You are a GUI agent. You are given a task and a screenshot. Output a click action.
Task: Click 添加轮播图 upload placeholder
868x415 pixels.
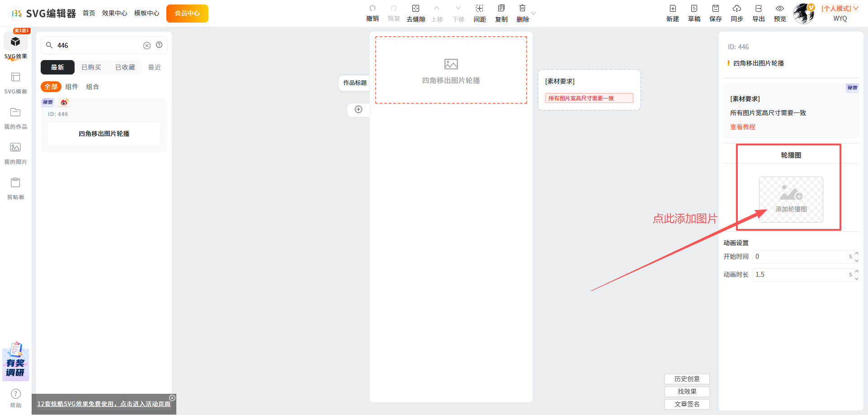click(791, 199)
